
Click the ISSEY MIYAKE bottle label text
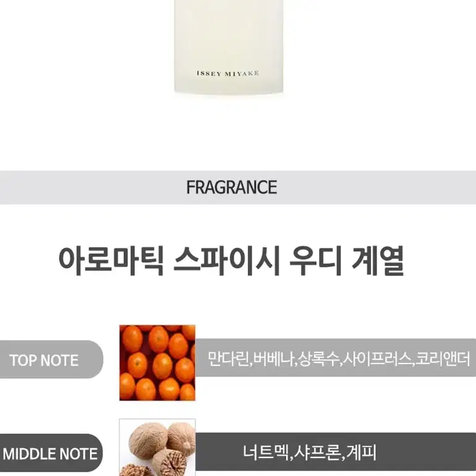(227, 73)
